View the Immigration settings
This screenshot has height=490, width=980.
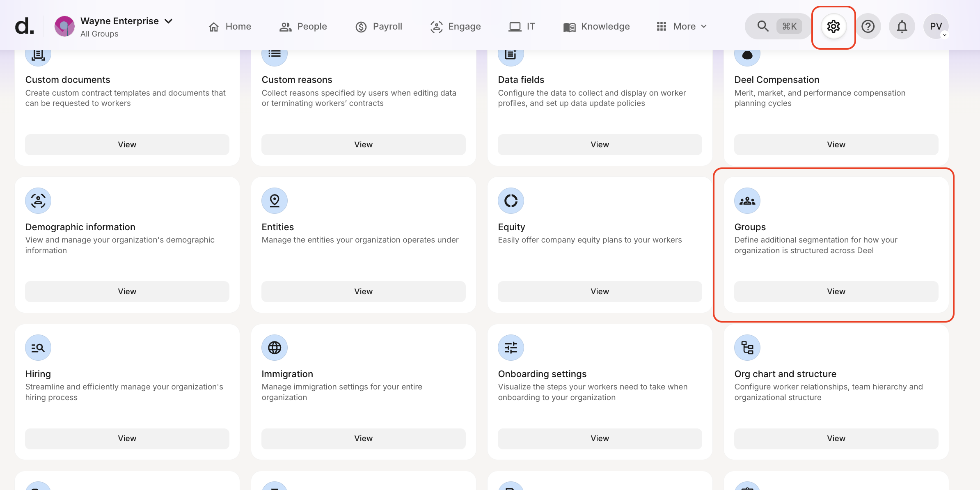[x=364, y=438]
